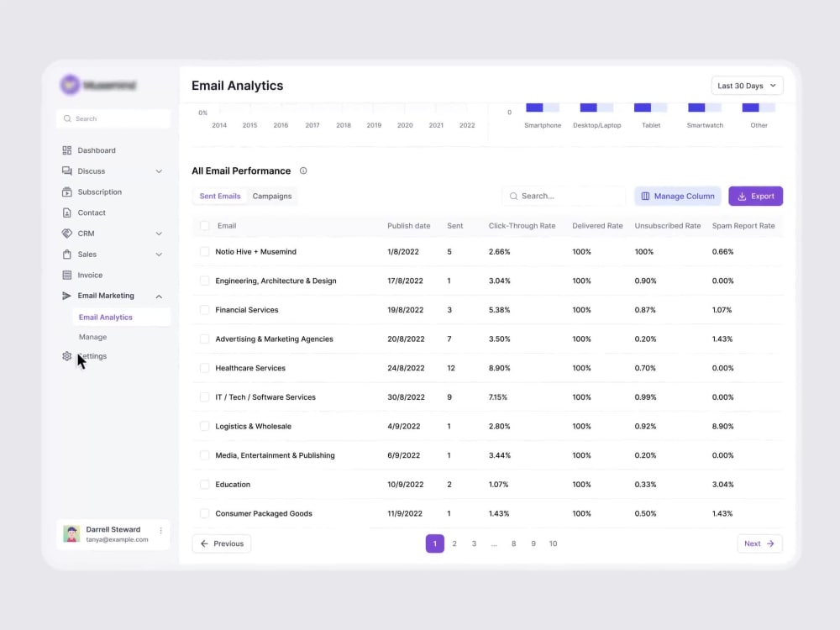The image size is (840, 630).
Task: Click the CRM tag icon
Action: pyautogui.click(x=67, y=234)
